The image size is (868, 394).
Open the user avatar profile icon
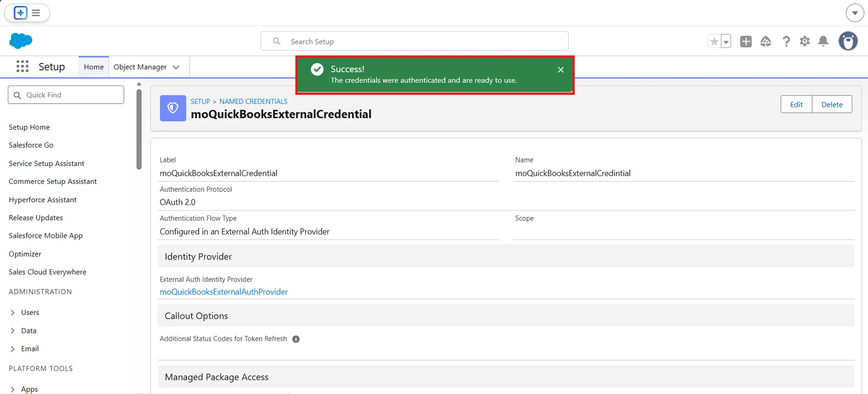tap(848, 41)
